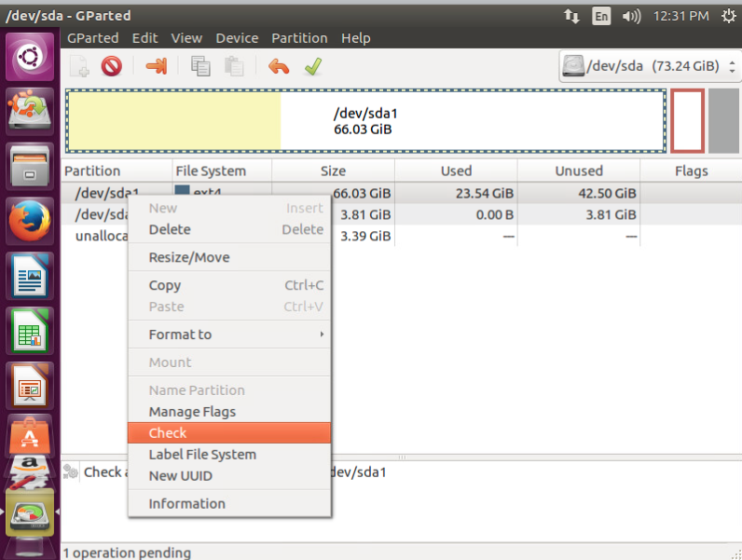742x560 pixels.
Task: Open the En keyboard layout indicator
Action: pyautogui.click(x=601, y=17)
